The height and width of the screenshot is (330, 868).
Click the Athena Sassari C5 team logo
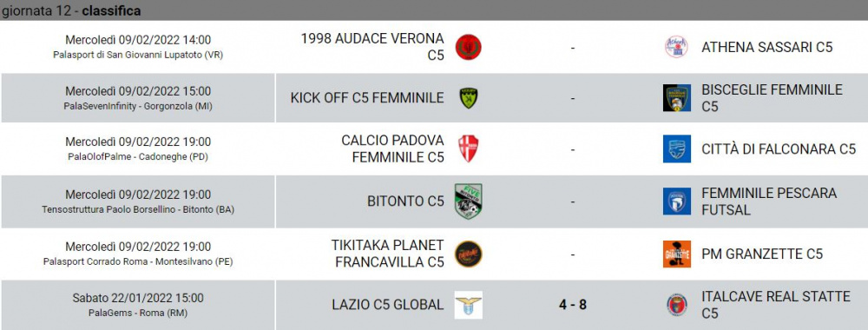(x=676, y=47)
